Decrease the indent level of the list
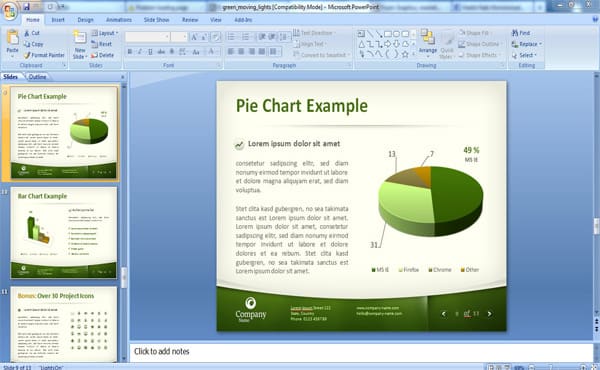Viewport: 600px width, 370px height. pos(262,37)
